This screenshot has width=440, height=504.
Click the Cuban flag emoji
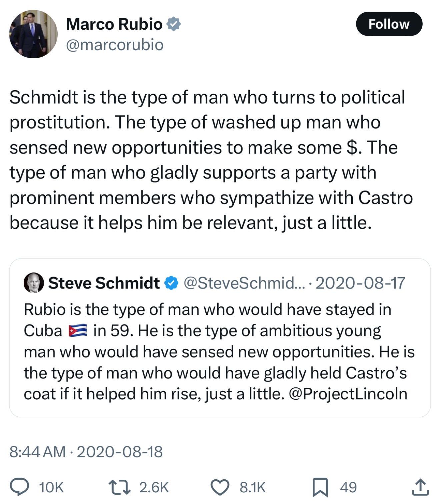(x=78, y=330)
